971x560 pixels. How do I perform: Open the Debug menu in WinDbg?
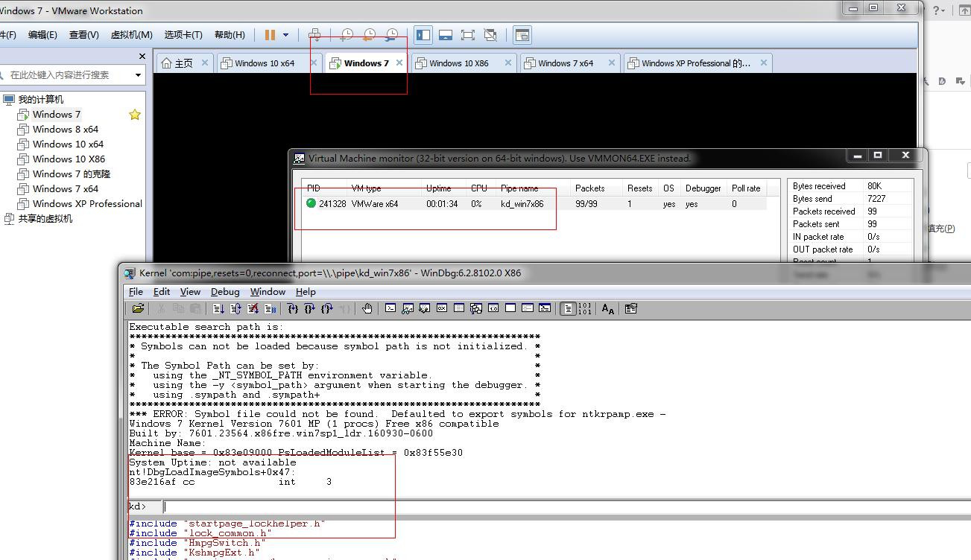coord(224,292)
